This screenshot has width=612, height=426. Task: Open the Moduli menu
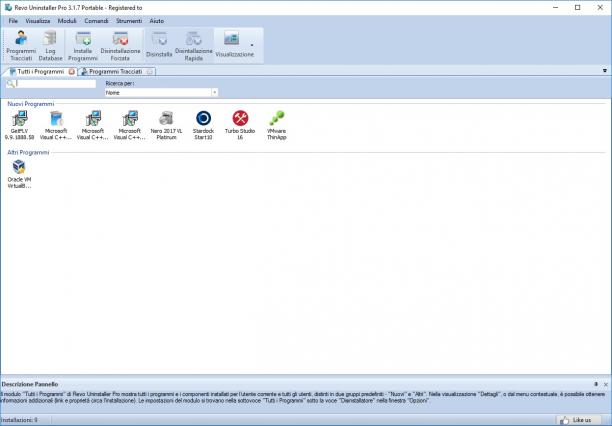pos(67,21)
